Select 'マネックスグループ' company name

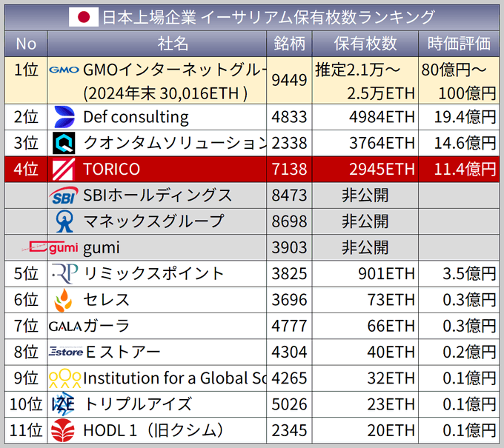[x=153, y=221]
